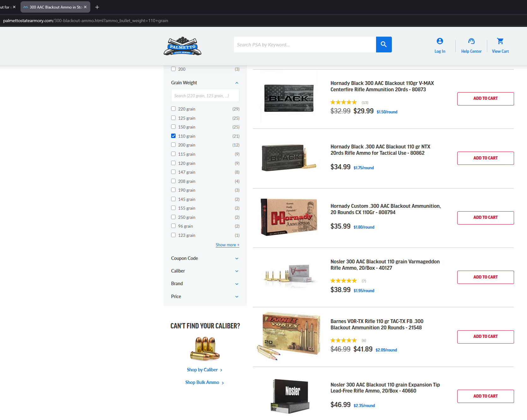Click the browser address bar URL
The image size is (527, 420).
(86, 21)
